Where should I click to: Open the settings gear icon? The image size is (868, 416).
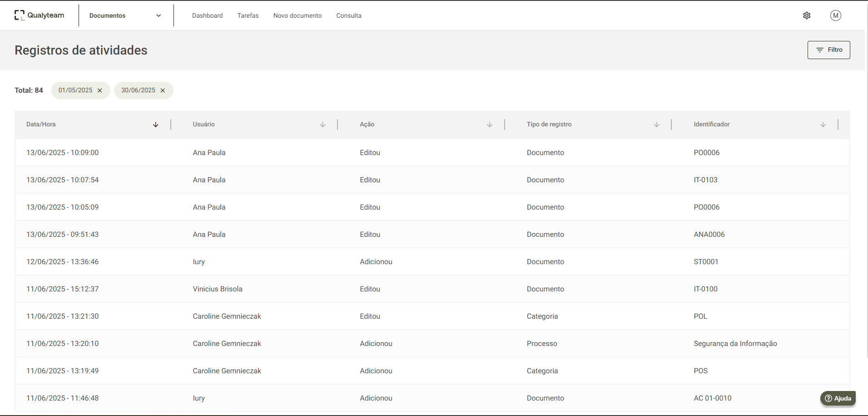(807, 15)
